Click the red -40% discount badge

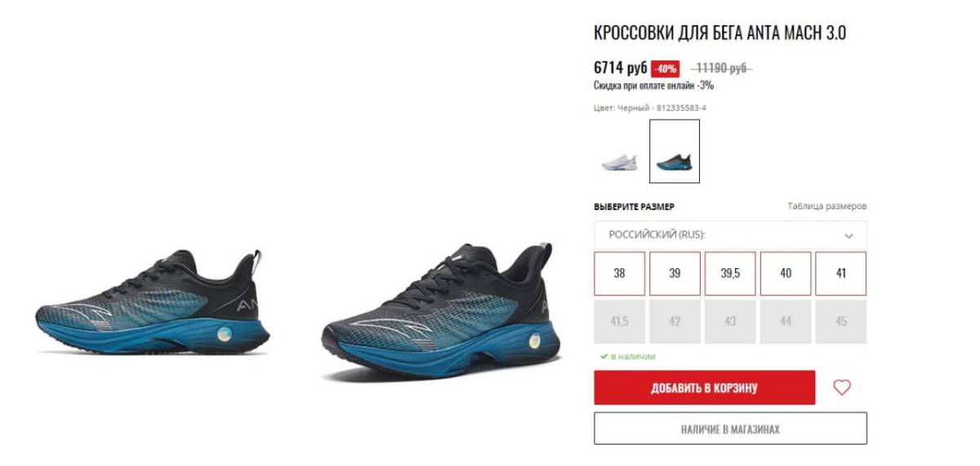pos(665,69)
